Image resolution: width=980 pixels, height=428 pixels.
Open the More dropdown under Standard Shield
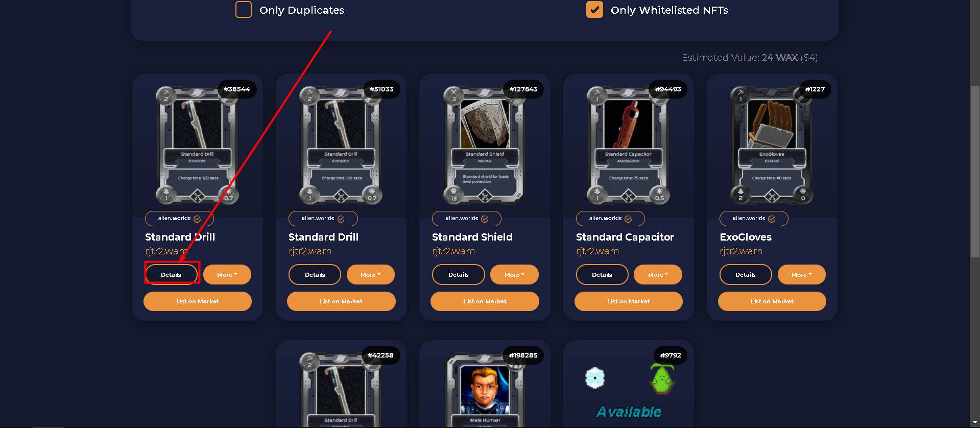pyautogui.click(x=514, y=275)
